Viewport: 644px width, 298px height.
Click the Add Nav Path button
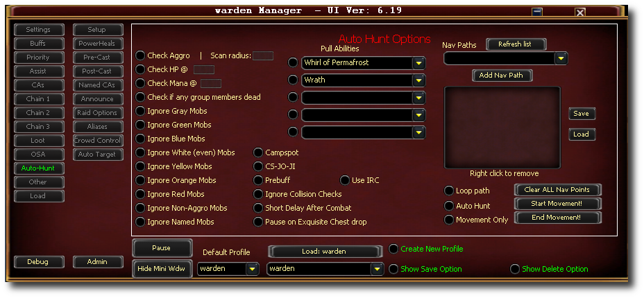pos(502,76)
